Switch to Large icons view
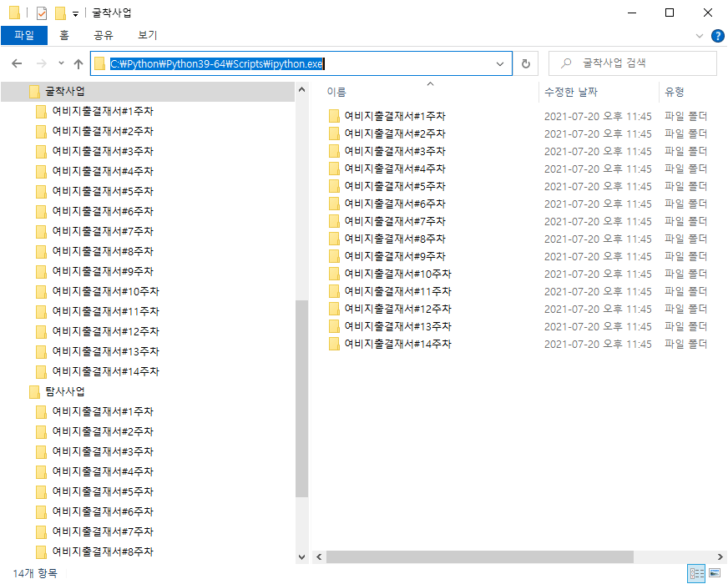 [715, 573]
